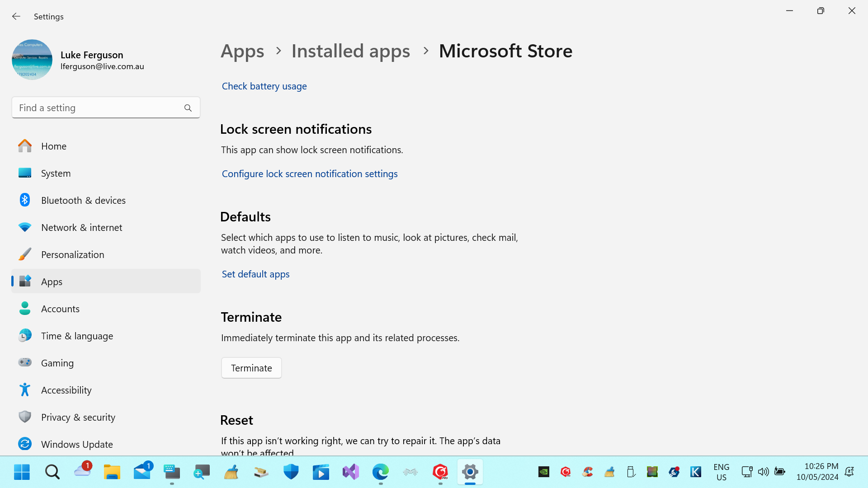
Task: Select the Apps sidebar item
Action: pos(106,282)
